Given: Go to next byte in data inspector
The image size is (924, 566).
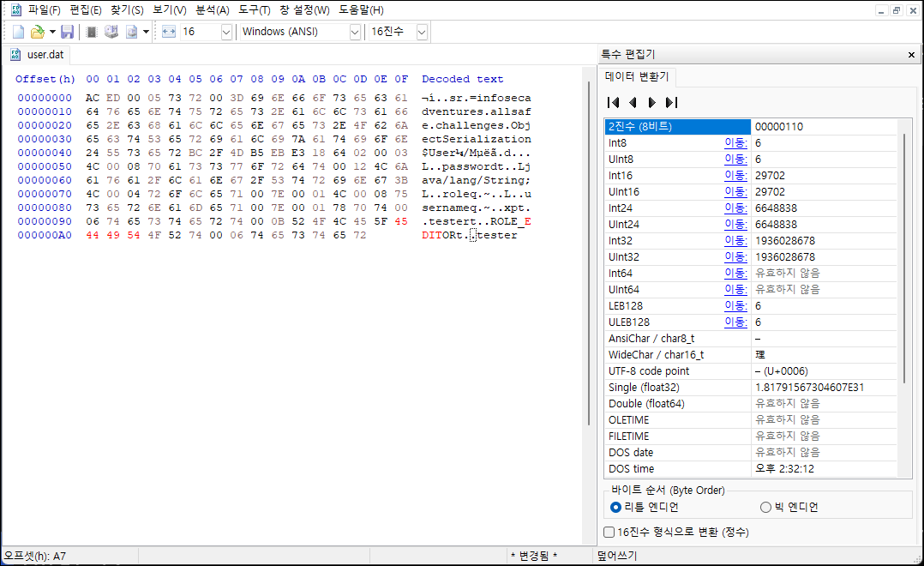Looking at the screenshot, I should pos(651,103).
